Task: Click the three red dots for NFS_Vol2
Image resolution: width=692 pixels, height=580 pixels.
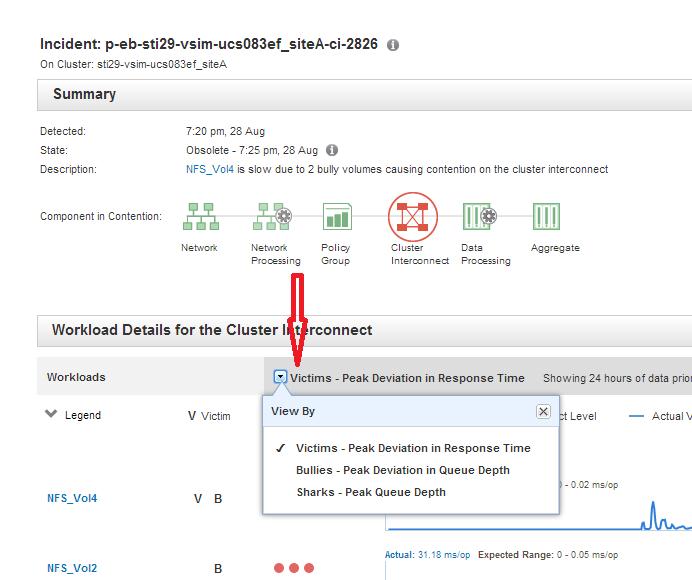Action: pos(294,568)
